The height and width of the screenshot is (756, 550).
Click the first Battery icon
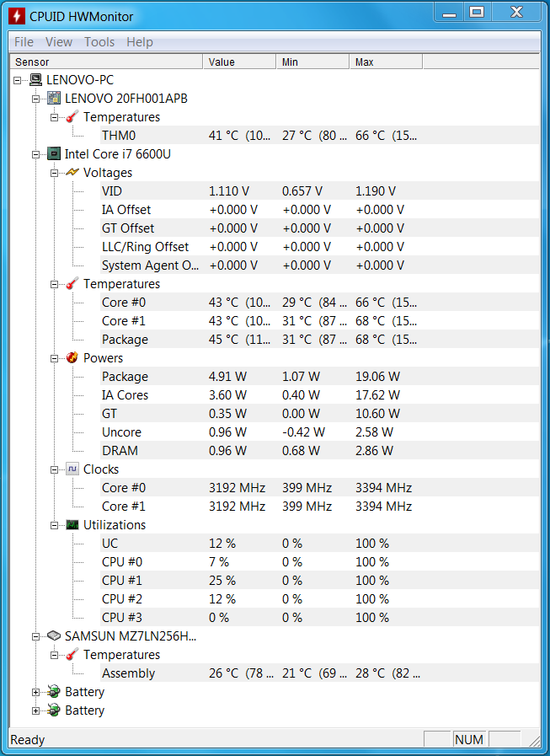point(54,692)
